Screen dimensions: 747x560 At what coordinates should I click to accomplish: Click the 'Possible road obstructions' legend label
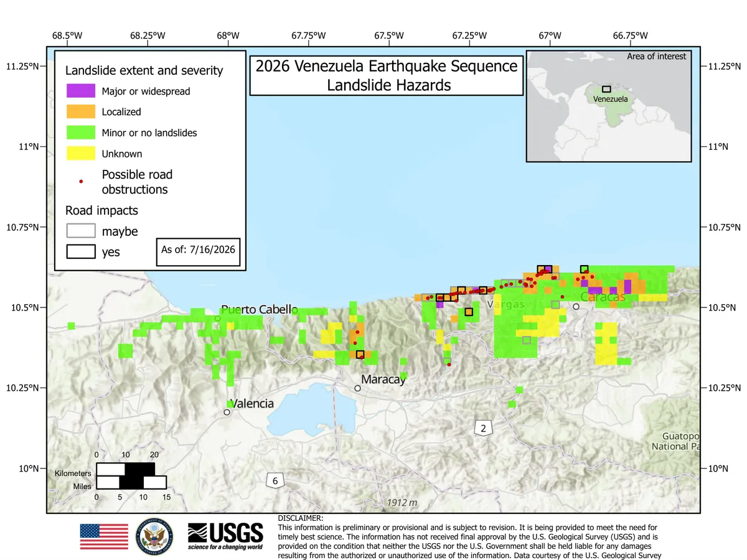[137, 182]
